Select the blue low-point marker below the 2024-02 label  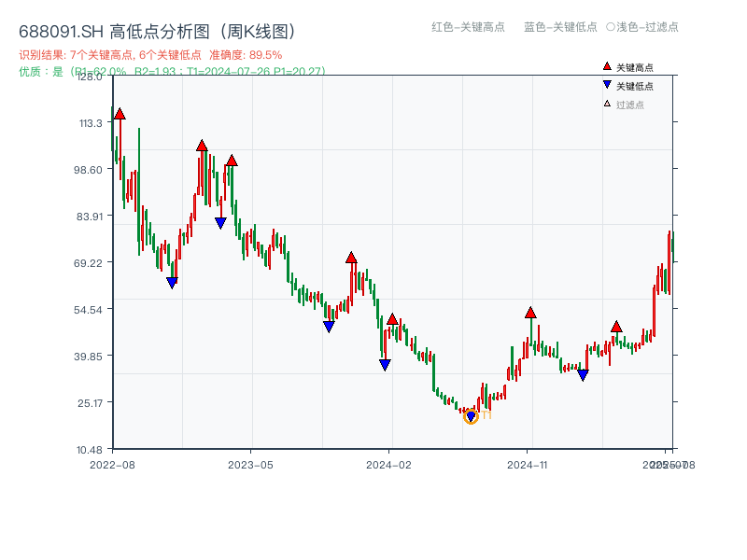click(384, 363)
